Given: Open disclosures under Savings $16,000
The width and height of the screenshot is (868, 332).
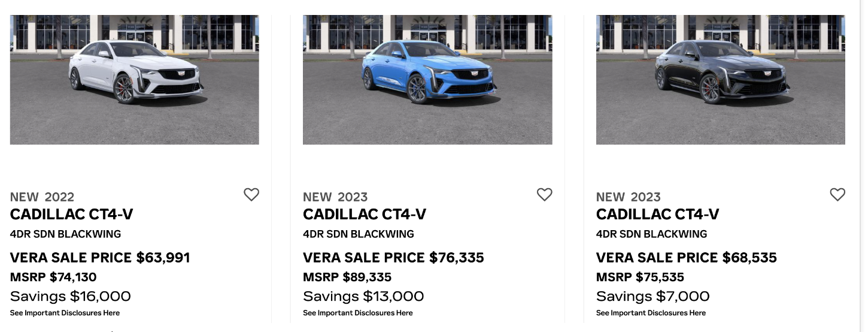Looking at the screenshot, I should [65, 313].
